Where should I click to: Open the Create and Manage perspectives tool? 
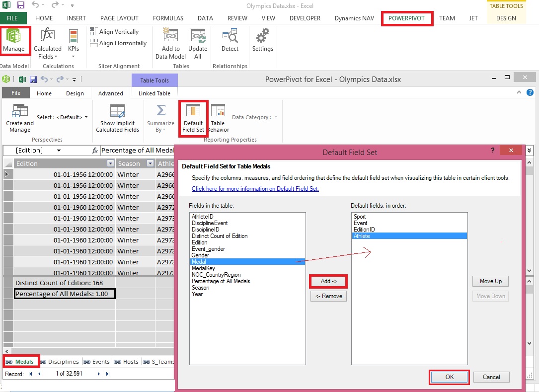20,118
